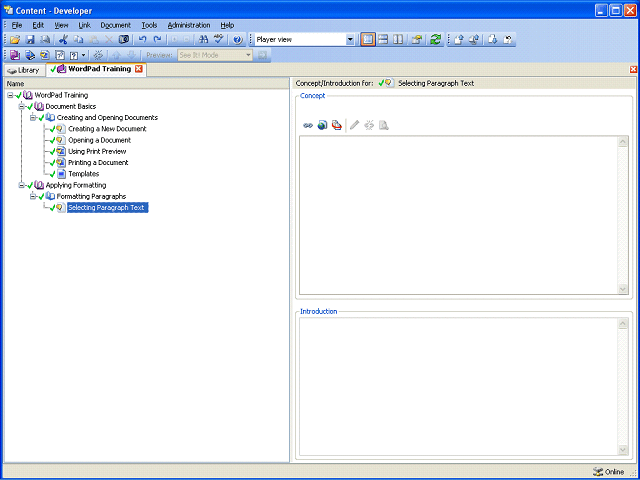Click the Introduction scrollbar up arrow

623,324
